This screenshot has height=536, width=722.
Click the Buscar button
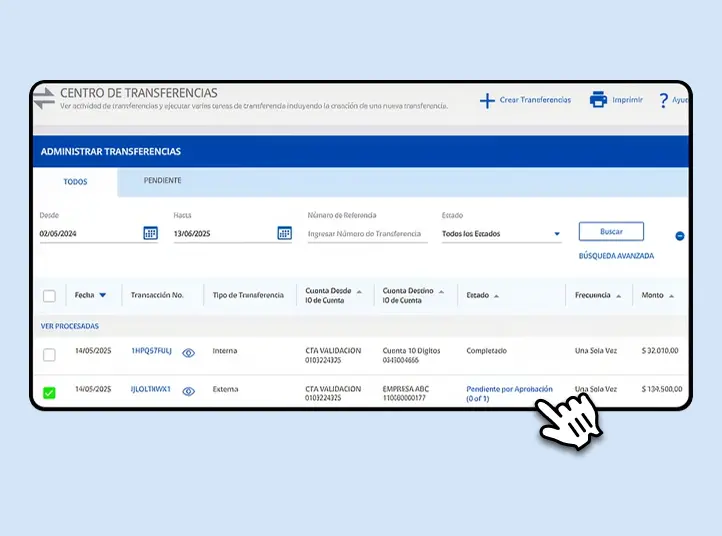pyautogui.click(x=611, y=232)
